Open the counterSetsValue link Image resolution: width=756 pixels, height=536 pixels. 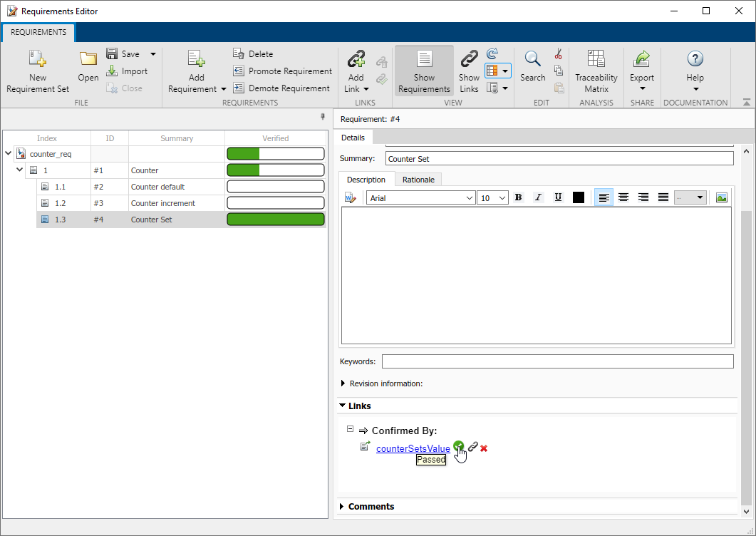coord(413,448)
